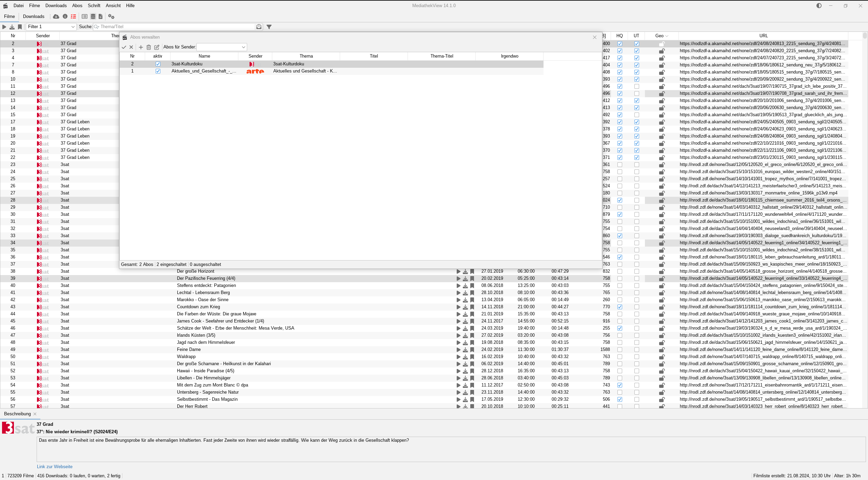This screenshot has height=480, width=868.
Task: Click the search history icon in search field
Action: [259, 27]
